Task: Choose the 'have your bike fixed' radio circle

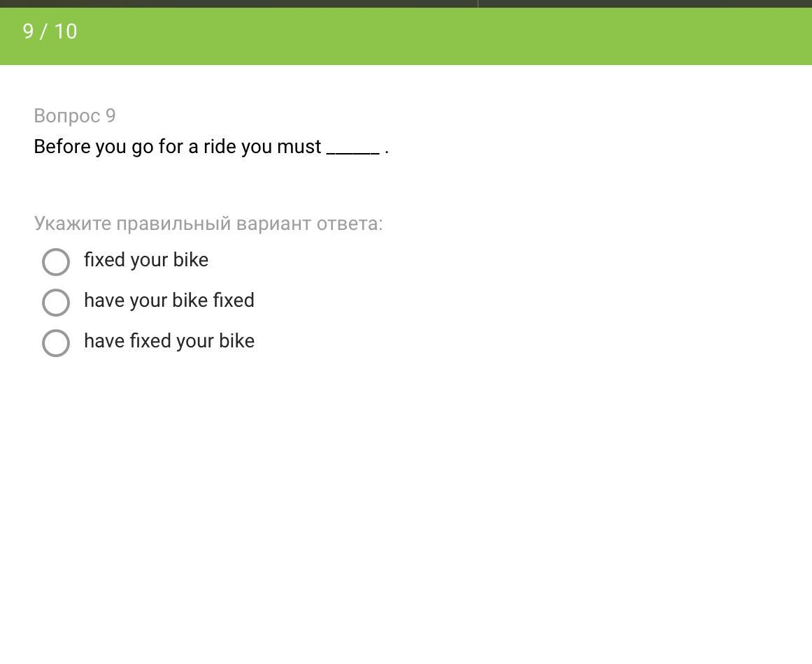Action: [56, 303]
